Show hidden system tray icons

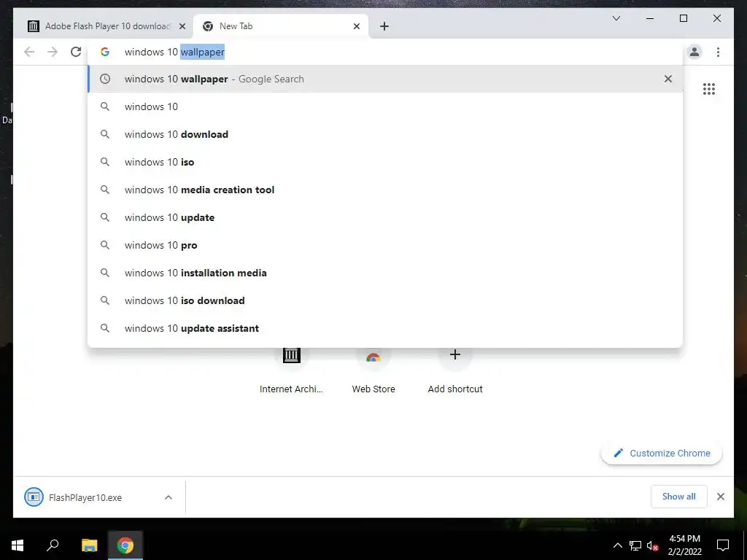click(617, 545)
